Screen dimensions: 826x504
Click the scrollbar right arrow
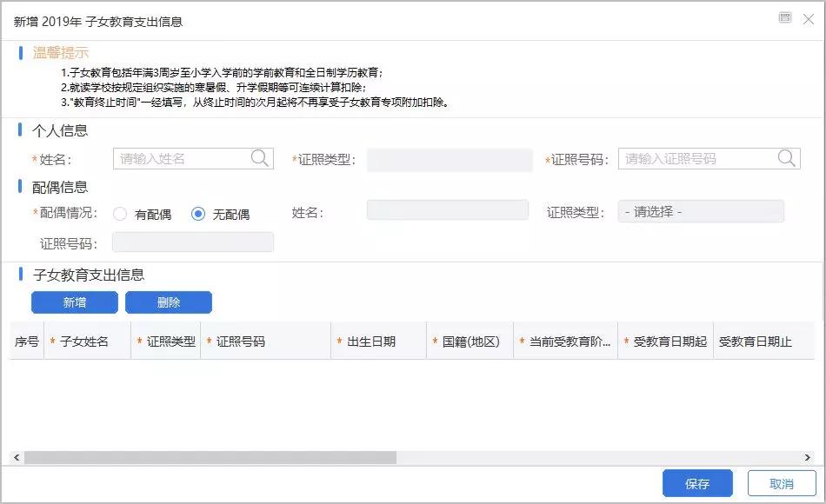[x=807, y=458]
